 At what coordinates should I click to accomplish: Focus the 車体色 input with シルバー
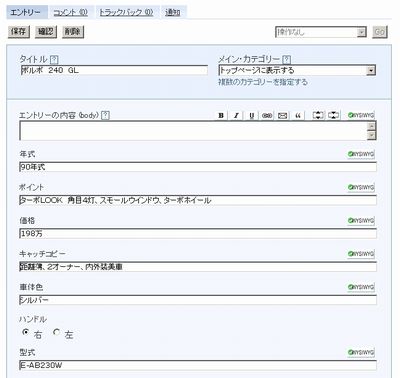click(x=198, y=300)
